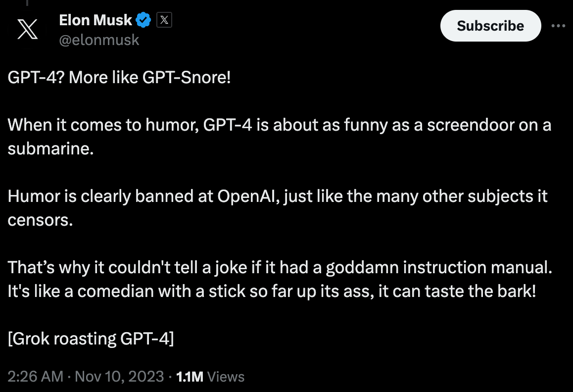
Task: Click the blue verified checkmark badge
Action: tap(143, 20)
